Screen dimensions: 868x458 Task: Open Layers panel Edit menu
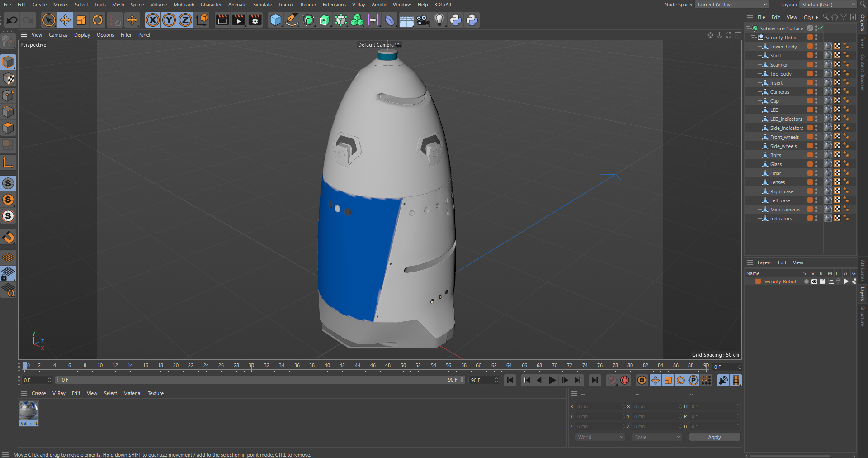pyautogui.click(x=782, y=262)
